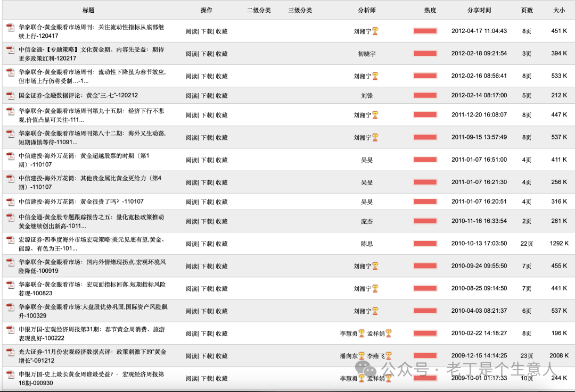Click PDF icon beside 国金证券-金融数据评论 report
Viewport: 575px width, 392px height.
(11, 96)
